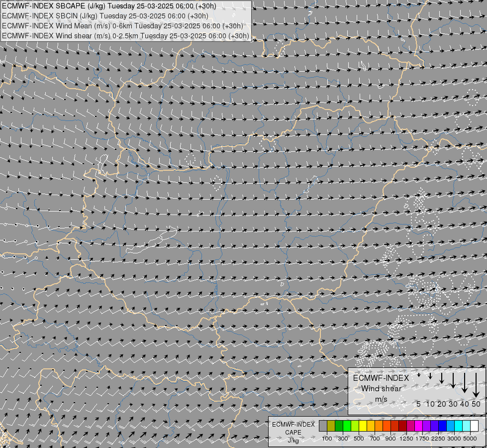487x448 pixels.
Task: Select the yellow-green CAPE swatch
Action: pyautogui.click(x=355, y=426)
